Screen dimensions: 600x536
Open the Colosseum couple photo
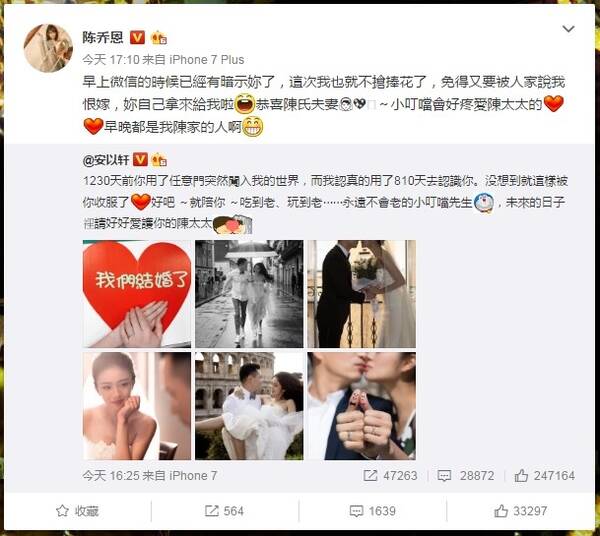click(249, 406)
